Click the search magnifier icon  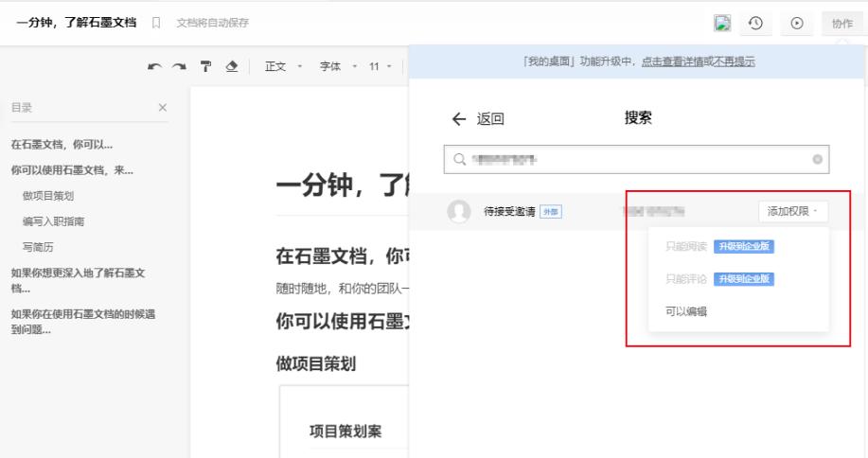(459, 159)
